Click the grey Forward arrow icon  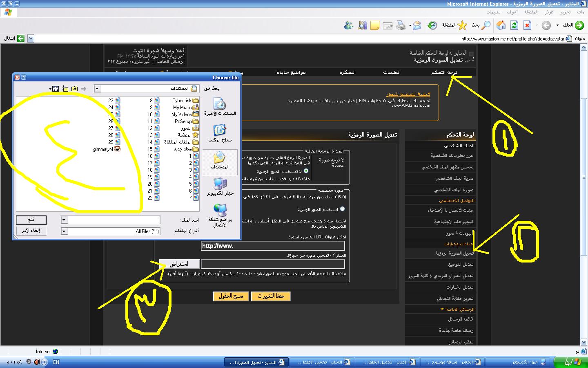[546, 25]
